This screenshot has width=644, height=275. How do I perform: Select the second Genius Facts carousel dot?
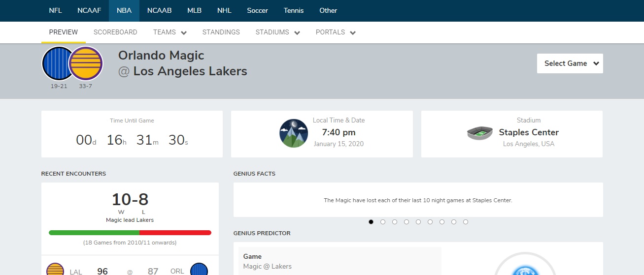tap(383, 222)
